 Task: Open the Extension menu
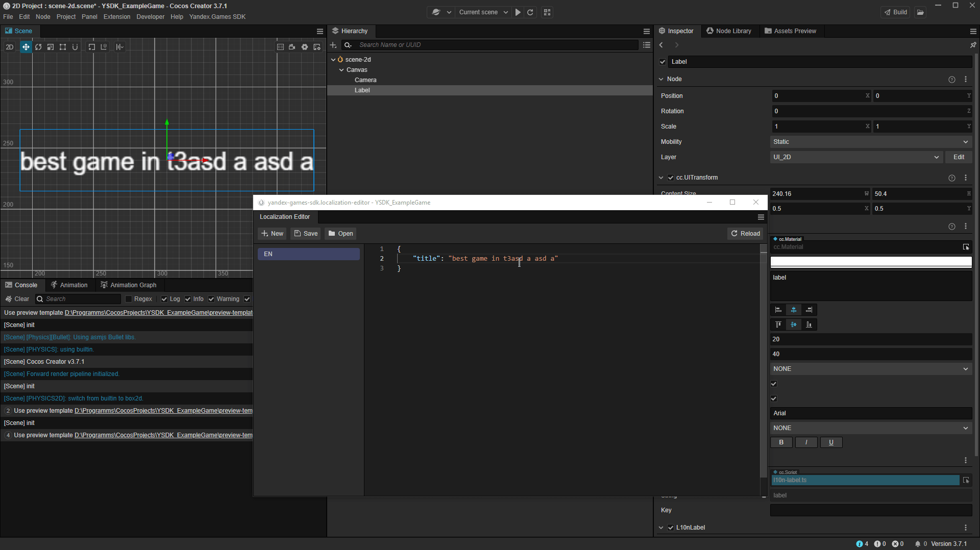coord(116,17)
